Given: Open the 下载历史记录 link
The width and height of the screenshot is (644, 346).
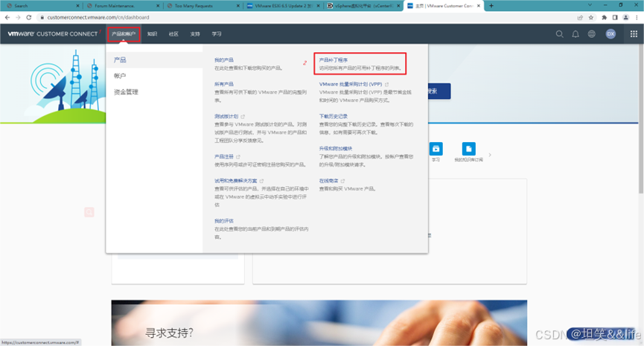Looking at the screenshot, I should click(334, 117).
